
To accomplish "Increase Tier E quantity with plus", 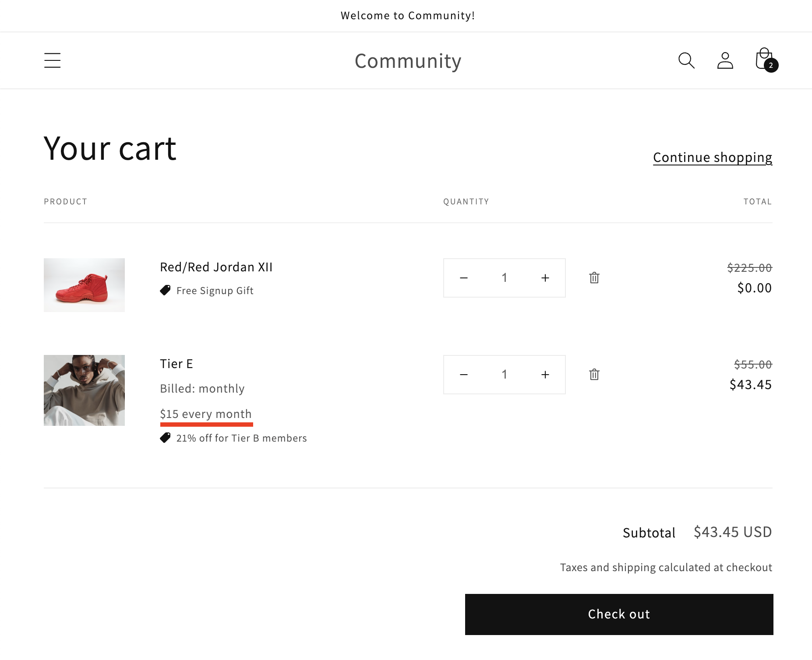I will click(x=545, y=375).
